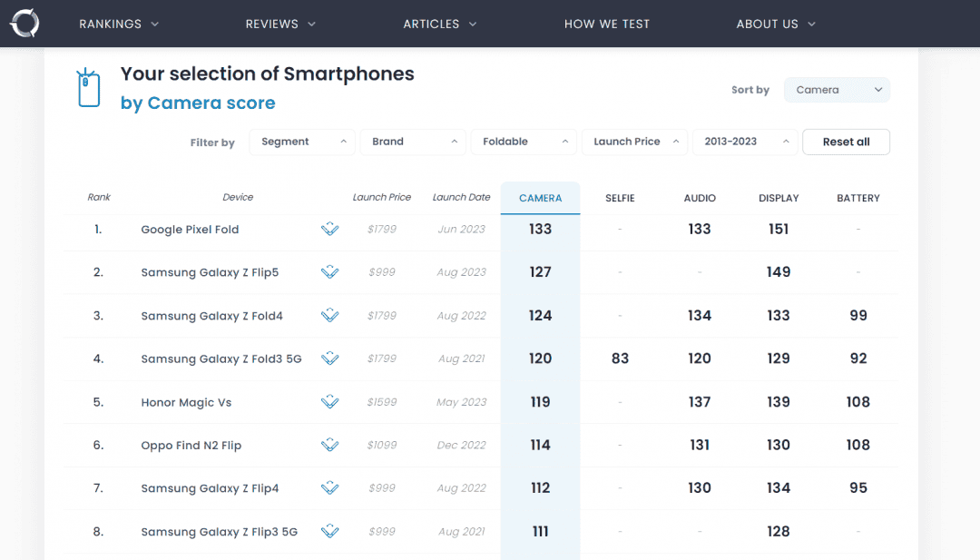
Task: Expand the Launch Price filter
Action: tap(634, 142)
